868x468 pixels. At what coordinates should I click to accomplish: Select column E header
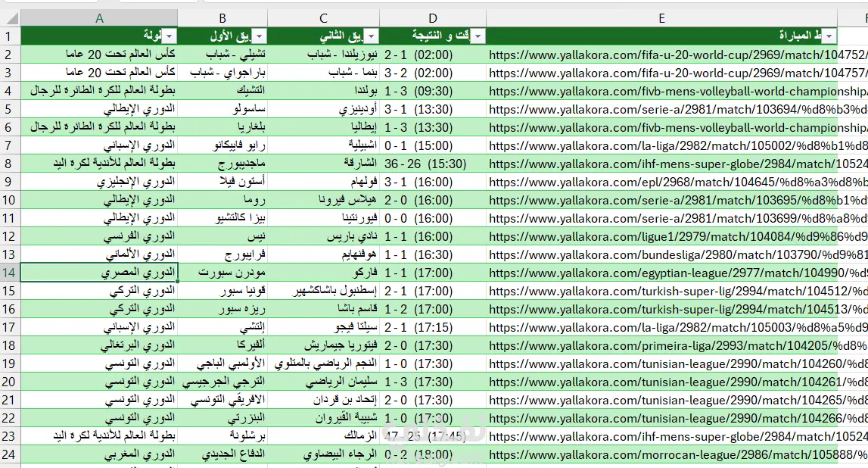[x=661, y=18]
